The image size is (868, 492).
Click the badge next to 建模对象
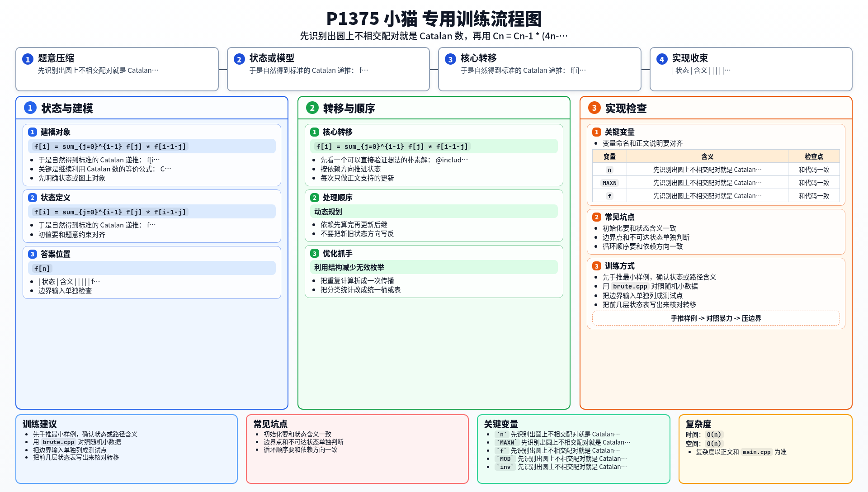[33, 132]
